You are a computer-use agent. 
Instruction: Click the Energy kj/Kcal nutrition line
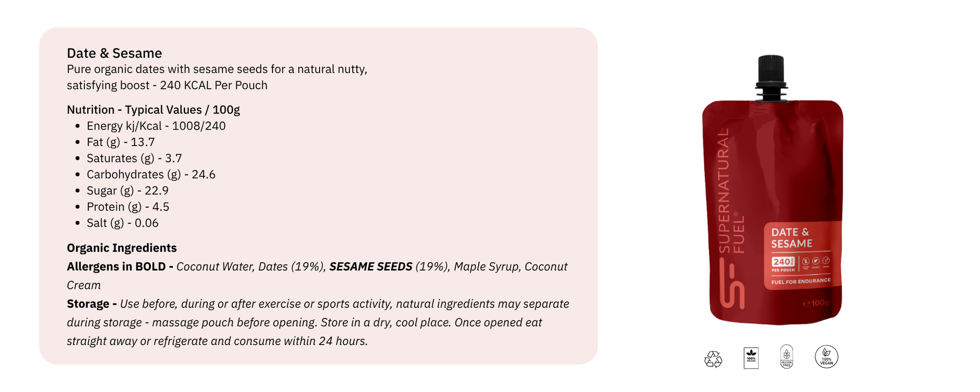(156, 126)
